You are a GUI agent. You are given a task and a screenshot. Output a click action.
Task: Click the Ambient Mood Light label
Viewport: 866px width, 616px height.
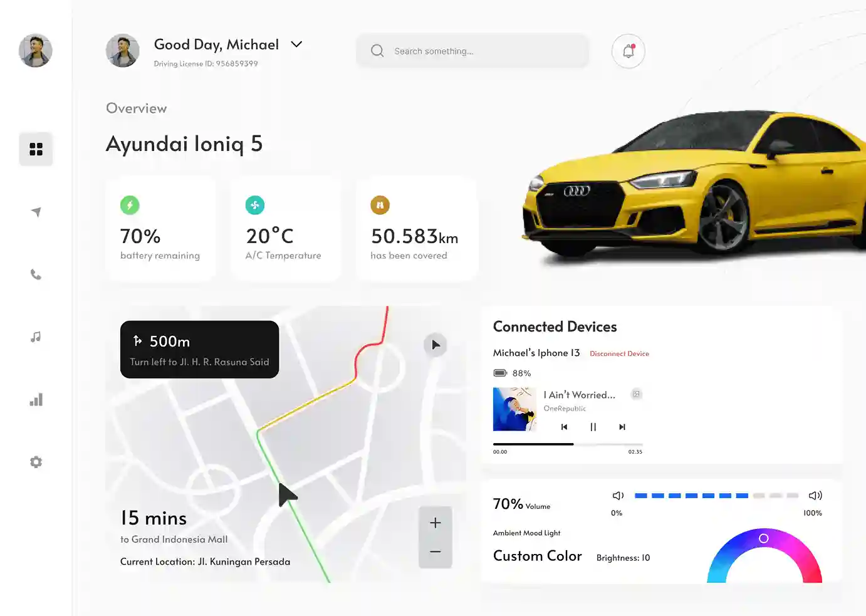[x=526, y=533]
